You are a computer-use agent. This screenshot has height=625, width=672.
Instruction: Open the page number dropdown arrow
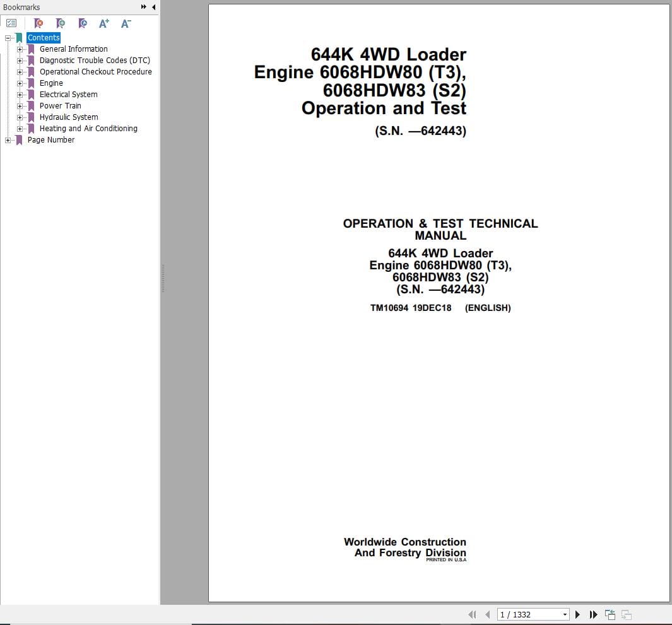pos(565,615)
